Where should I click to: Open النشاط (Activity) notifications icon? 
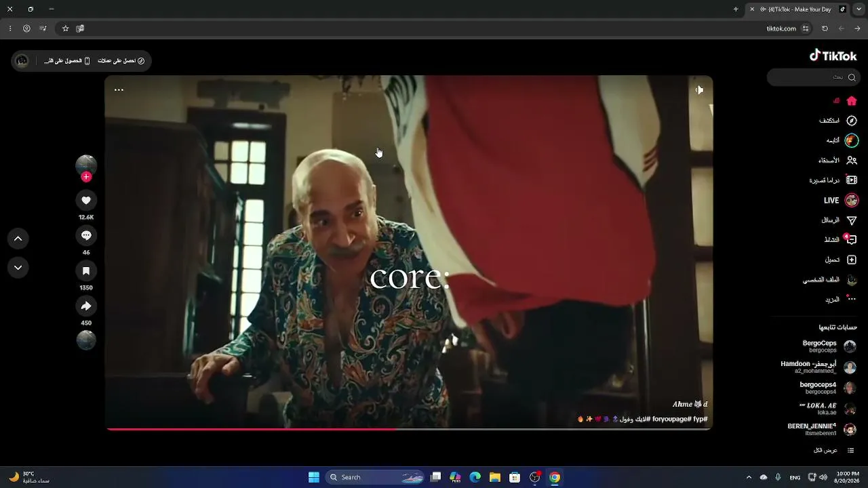[x=852, y=240]
